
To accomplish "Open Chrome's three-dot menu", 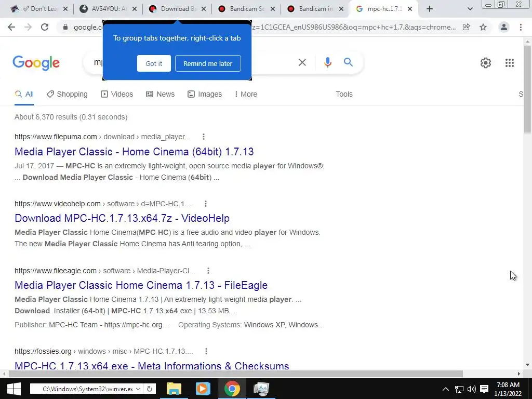I will (521, 27).
